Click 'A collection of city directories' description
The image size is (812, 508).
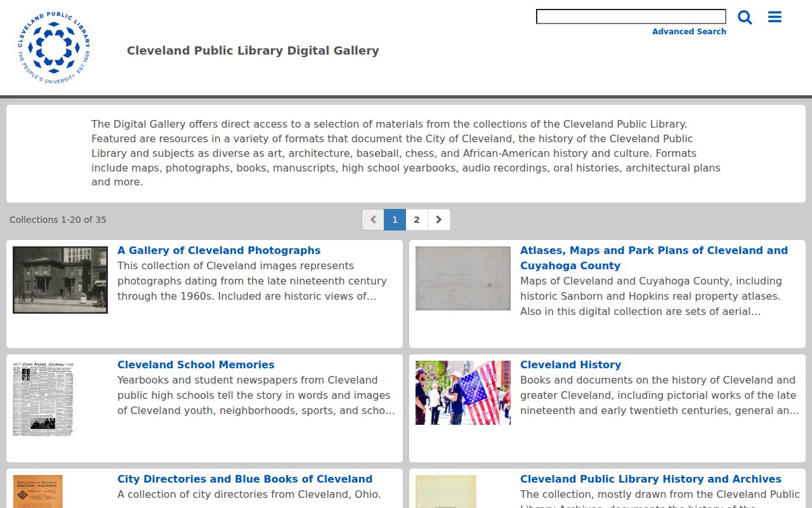249,494
